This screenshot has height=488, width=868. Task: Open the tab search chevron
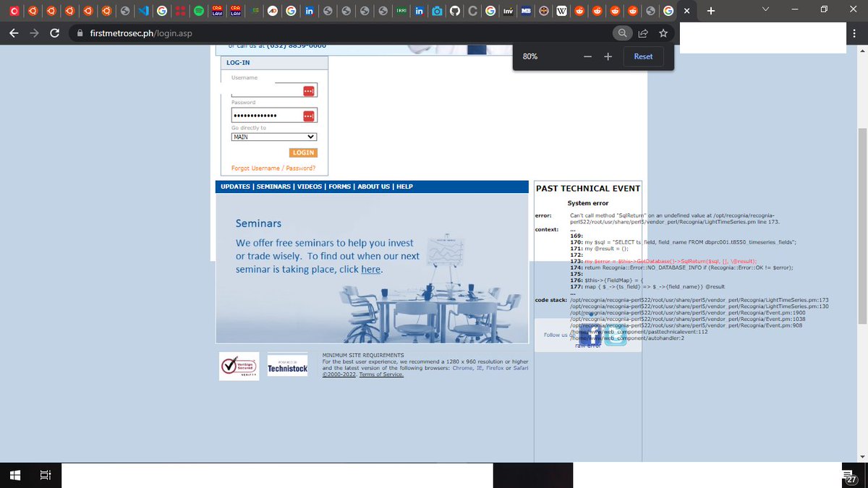pyautogui.click(x=765, y=9)
